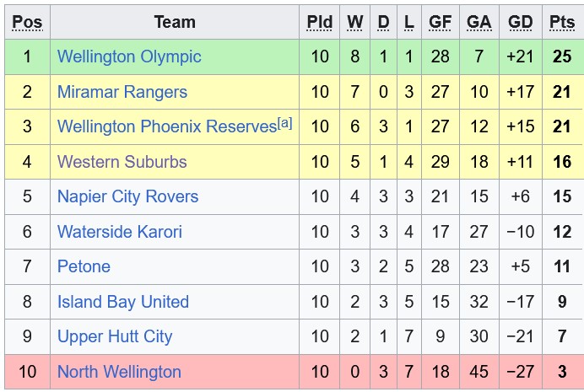Image resolution: width=584 pixels, height=392 pixels.
Task: Click the Island Bay United link
Action: pyautogui.click(x=123, y=302)
